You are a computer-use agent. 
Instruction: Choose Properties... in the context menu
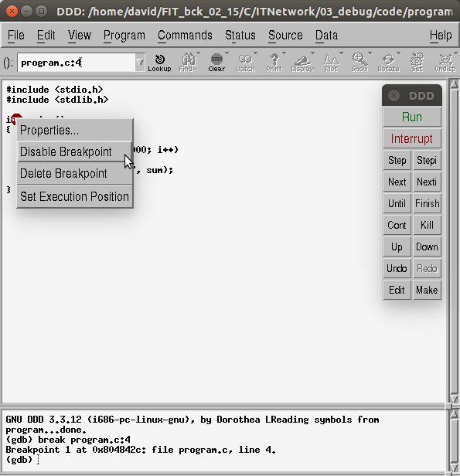[x=75, y=131]
